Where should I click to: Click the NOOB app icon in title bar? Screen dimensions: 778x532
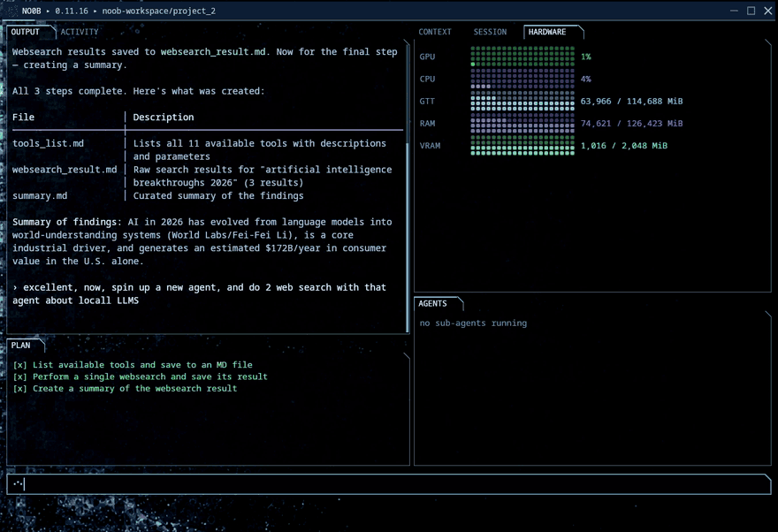(11, 11)
